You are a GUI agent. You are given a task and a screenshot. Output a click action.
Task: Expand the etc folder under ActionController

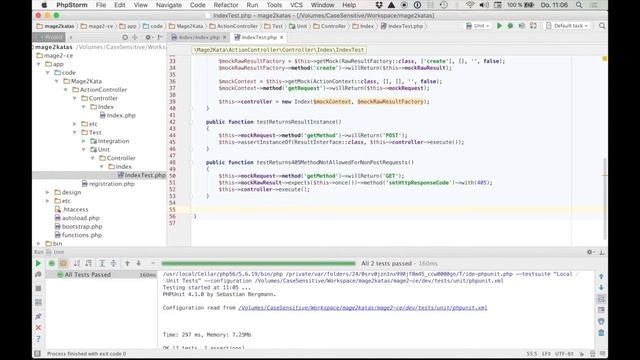coord(75,124)
